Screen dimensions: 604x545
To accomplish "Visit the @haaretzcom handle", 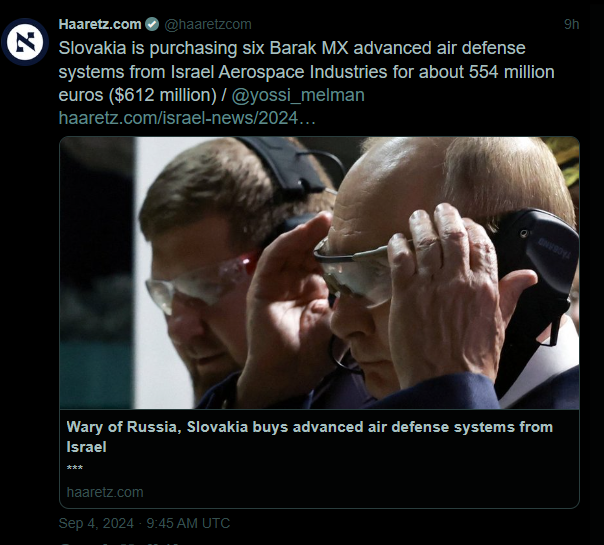I will [x=208, y=24].
